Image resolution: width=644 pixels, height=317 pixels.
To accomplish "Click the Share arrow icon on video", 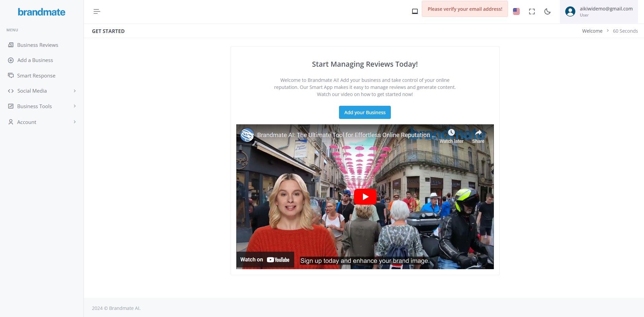I will tap(478, 133).
